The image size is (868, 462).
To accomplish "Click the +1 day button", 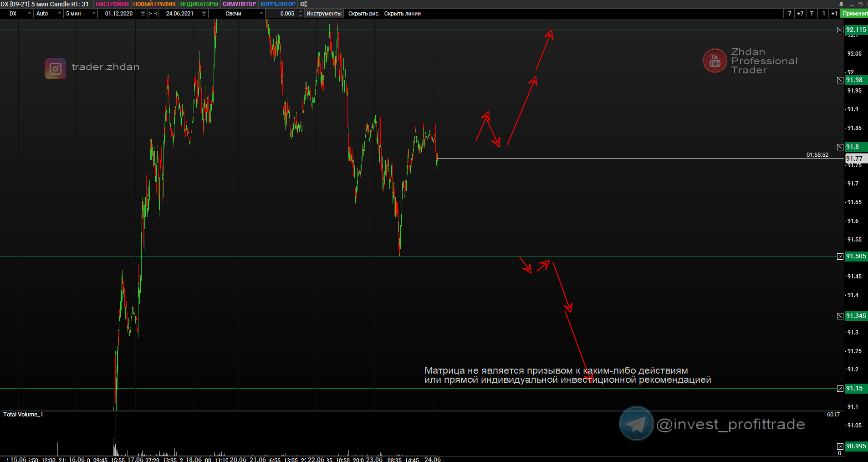I will (x=834, y=14).
